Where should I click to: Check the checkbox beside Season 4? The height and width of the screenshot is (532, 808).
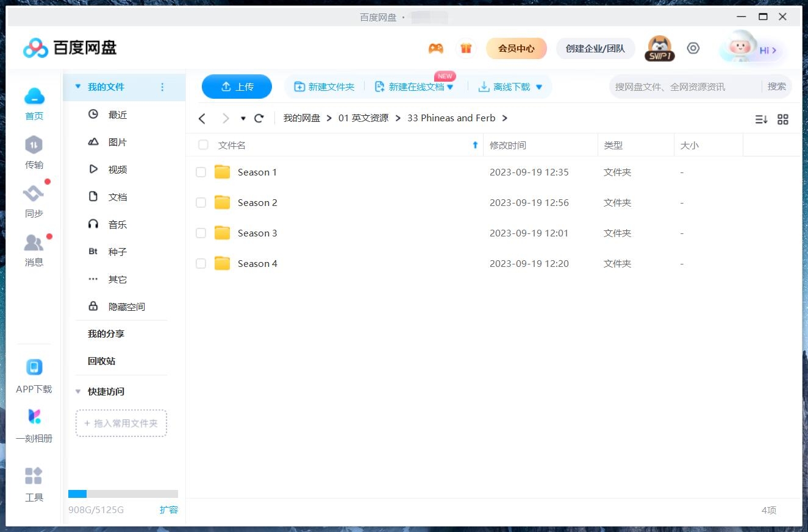[201, 263]
